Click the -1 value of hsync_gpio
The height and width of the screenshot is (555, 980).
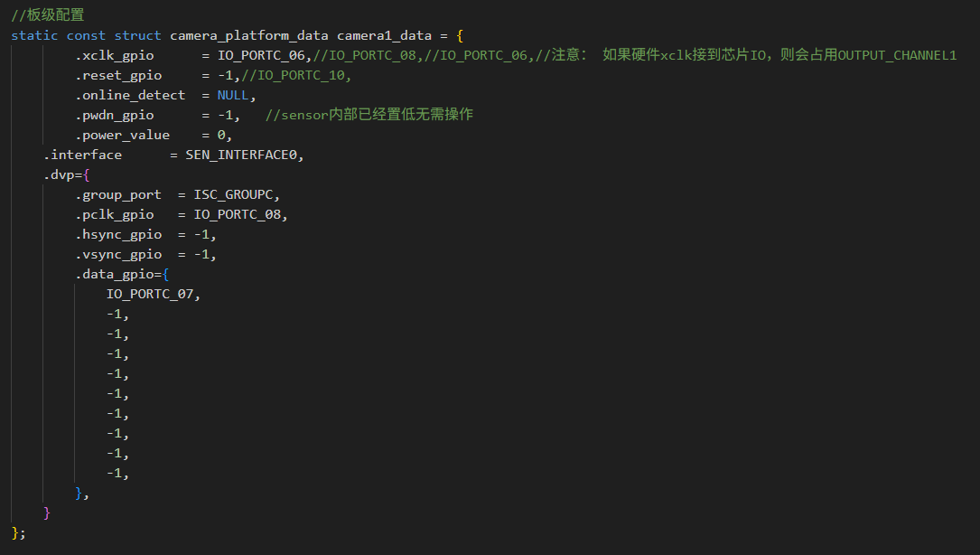[x=201, y=235]
